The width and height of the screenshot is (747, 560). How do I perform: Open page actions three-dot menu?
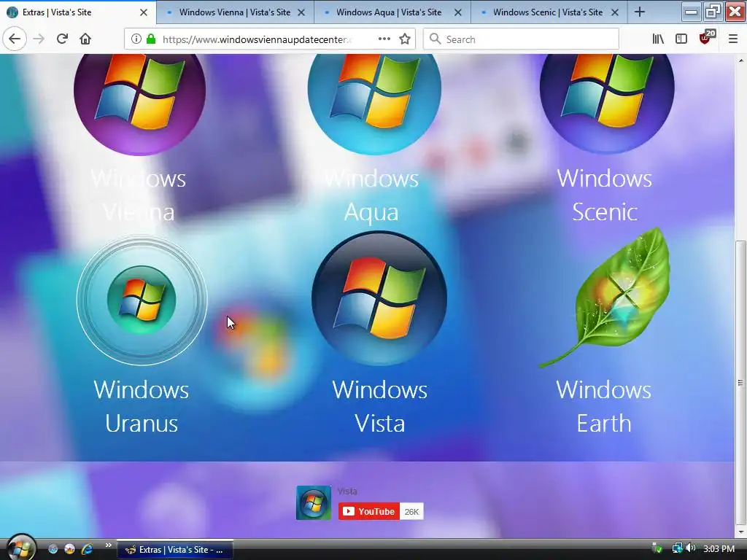[384, 39]
